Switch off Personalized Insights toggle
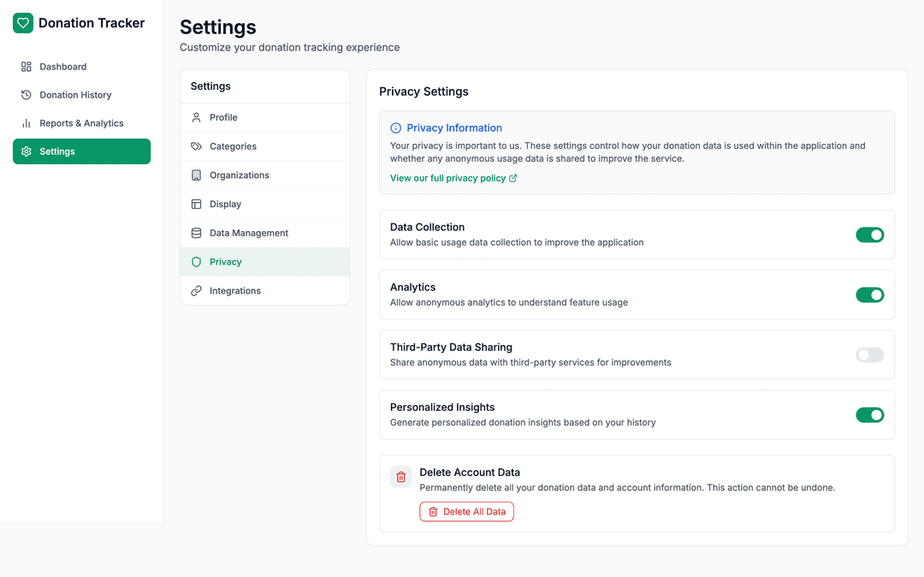The width and height of the screenshot is (924, 577). point(869,414)
